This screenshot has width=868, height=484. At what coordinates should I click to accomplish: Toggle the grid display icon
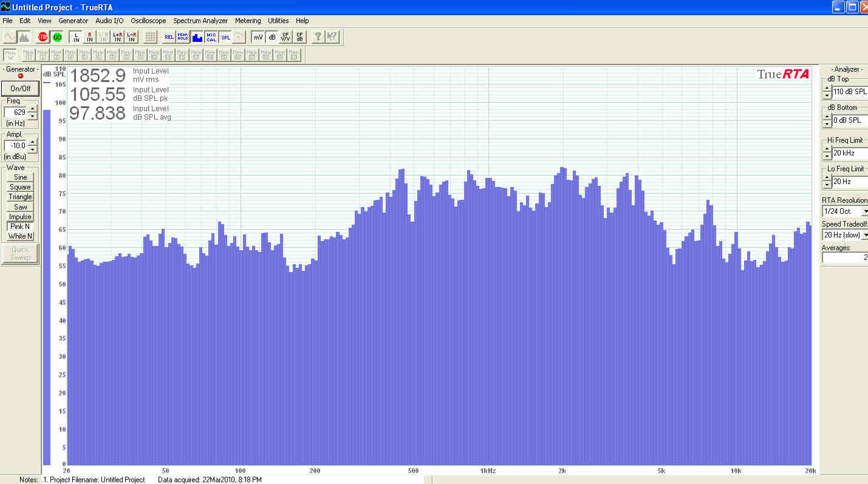coord(150,37)
